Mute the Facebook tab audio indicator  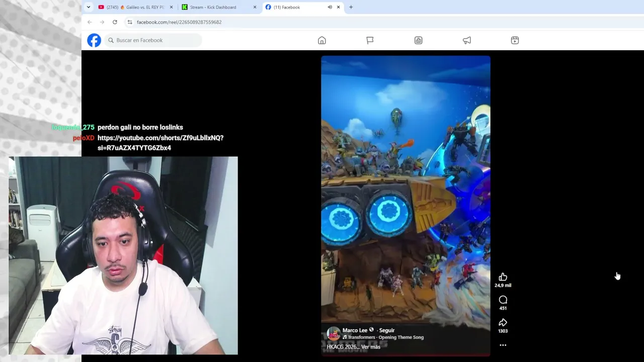coord(330,7)
